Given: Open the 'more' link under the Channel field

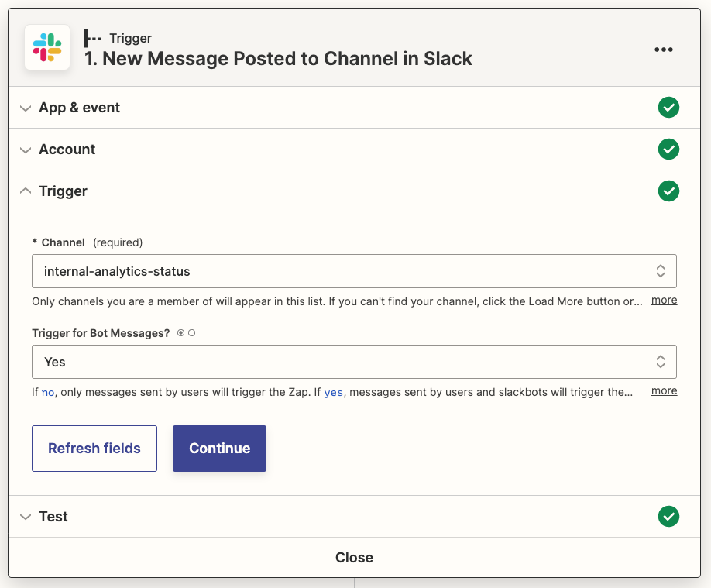Looking at the screenshot, I should [x=664, y=301].
